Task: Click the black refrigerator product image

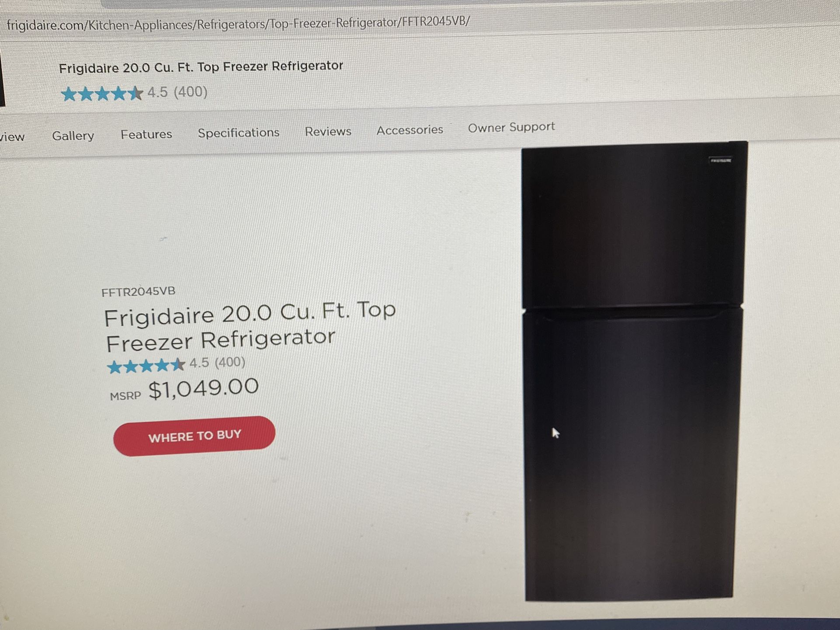Action: click(x=633, y=371)
